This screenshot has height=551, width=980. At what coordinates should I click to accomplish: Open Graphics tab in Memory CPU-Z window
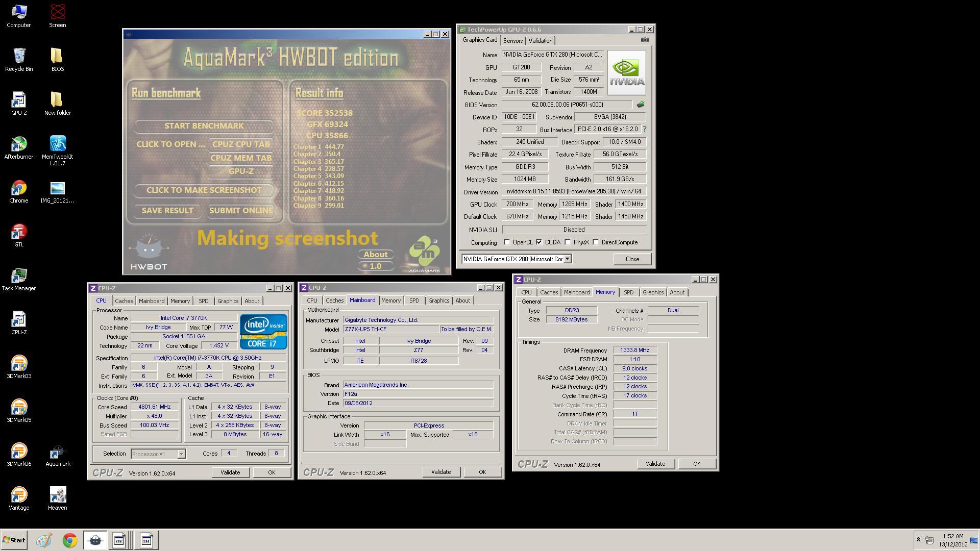653,292
